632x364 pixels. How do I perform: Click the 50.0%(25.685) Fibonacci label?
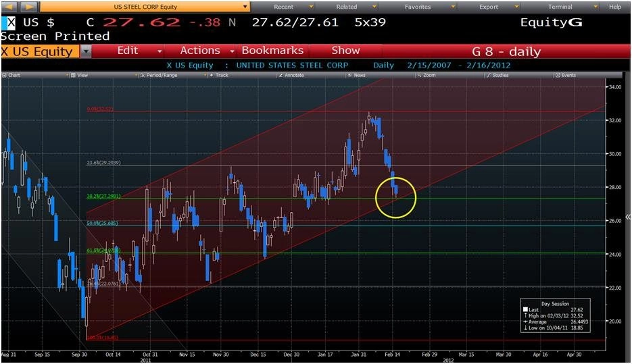coord(102,223)
